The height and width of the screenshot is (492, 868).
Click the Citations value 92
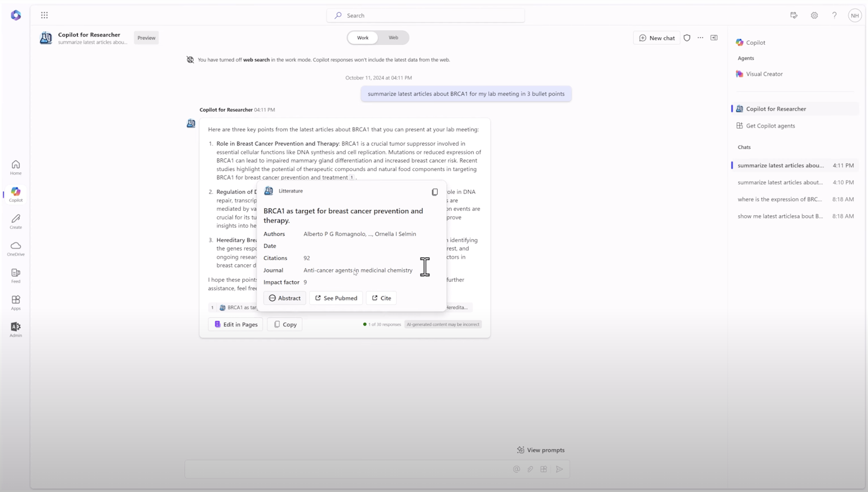click(307, 258)
